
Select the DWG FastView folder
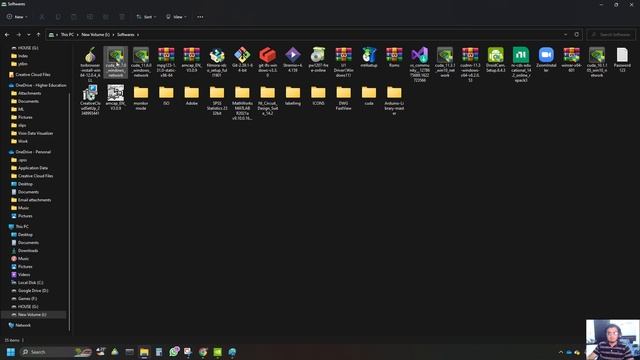(x=343, y=98)
